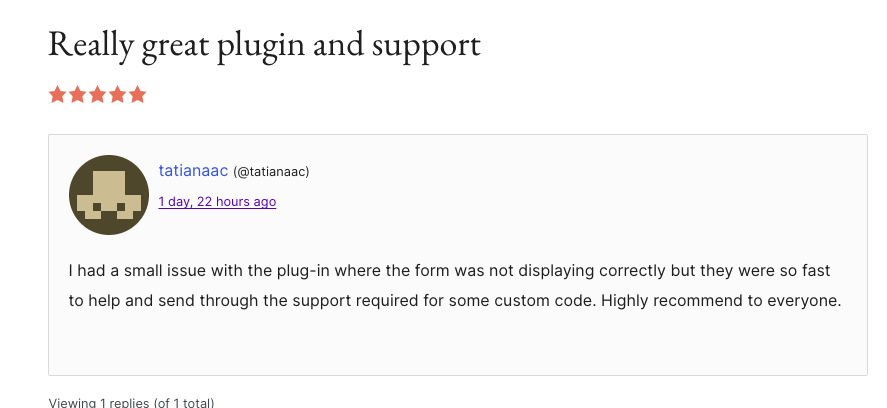The height and width of the screenshot is (408, 887).
Task: Click the last rating star
Action: [x=137, y=95]
